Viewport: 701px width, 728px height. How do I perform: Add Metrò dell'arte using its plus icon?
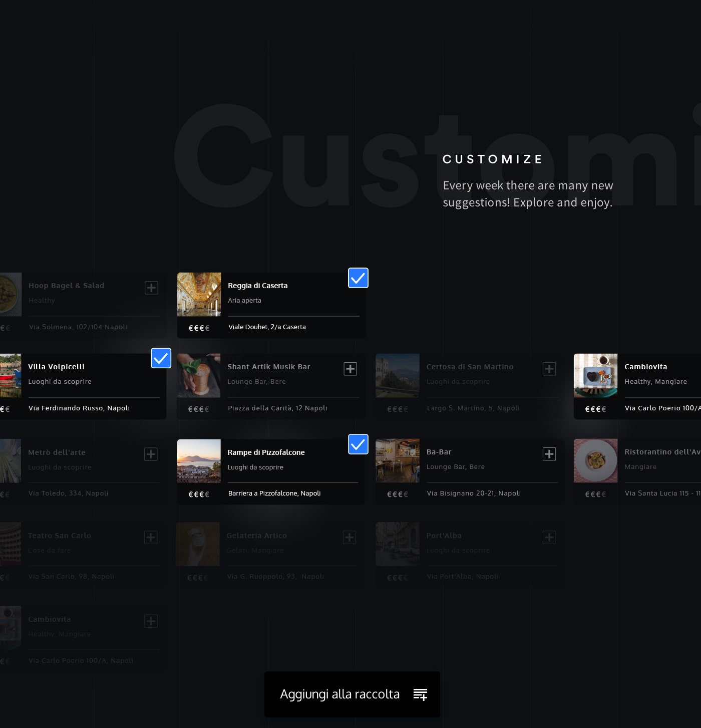151,454
